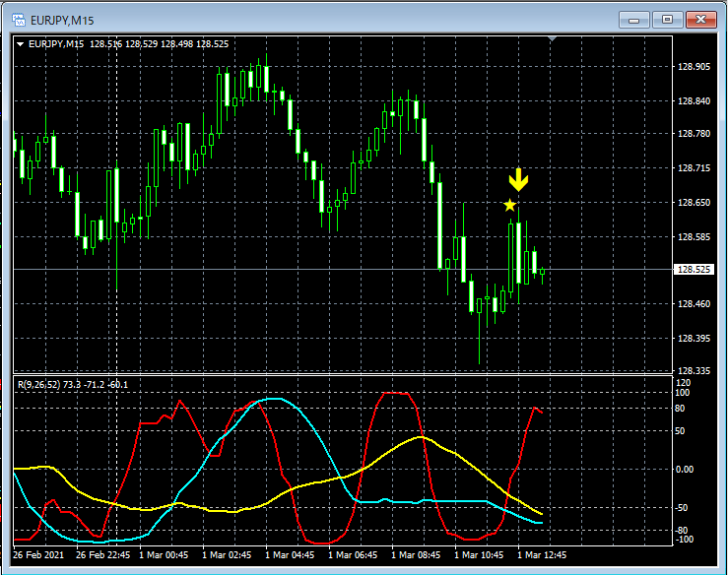Click the time label 1 Mar 02:45
Image resolution: width=728 pixels, height=575 pixels.
click(x=227, y=555)
